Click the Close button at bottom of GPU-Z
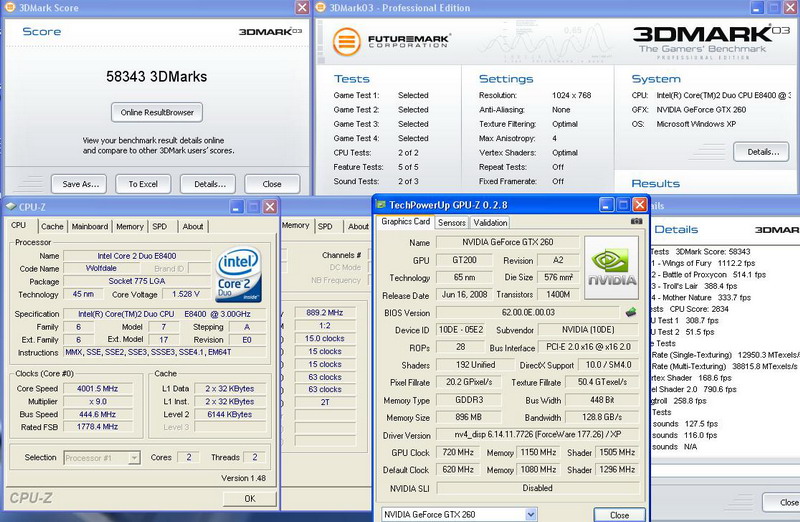Screen dimensions: 800x522 619,515
